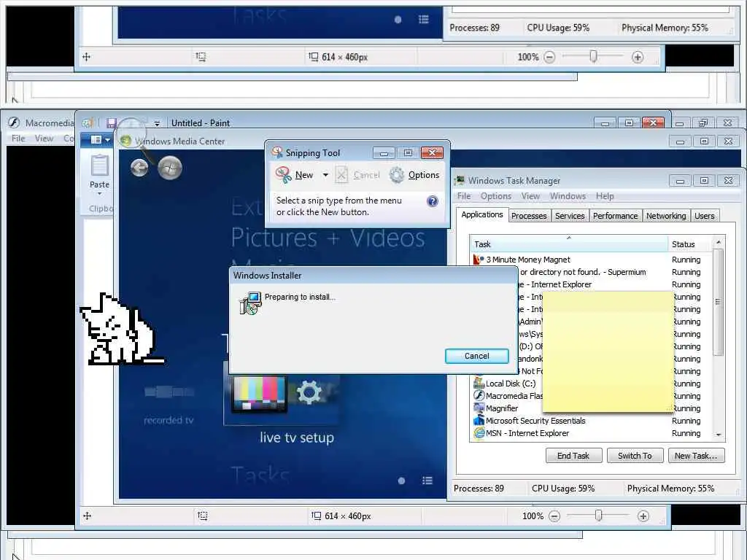Viewport: 747px width, 560px height.
Task: Click the task list scrollbar up arrow
Action: click(x=719, y=242)
